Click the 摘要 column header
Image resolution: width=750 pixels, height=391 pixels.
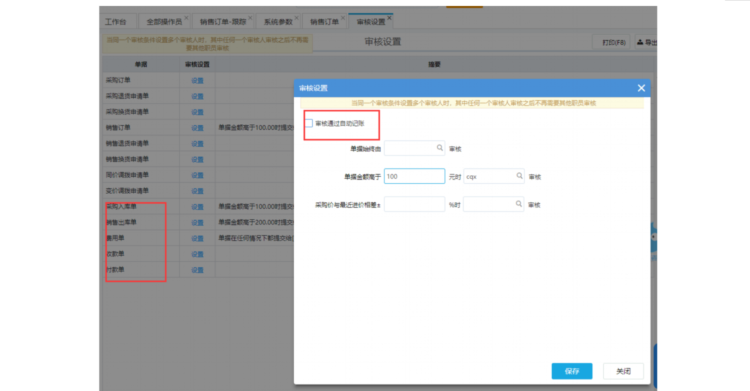434,64
